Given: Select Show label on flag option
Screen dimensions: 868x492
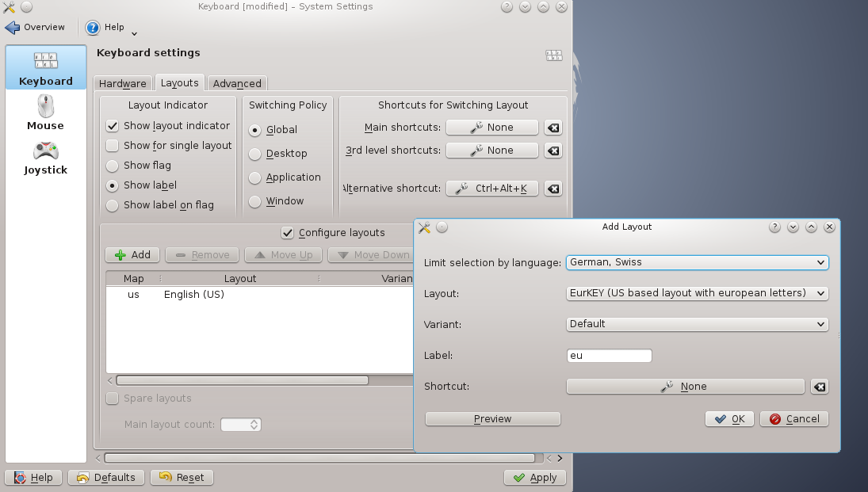Looking at the screenshot, I should (x=113, y=205).
